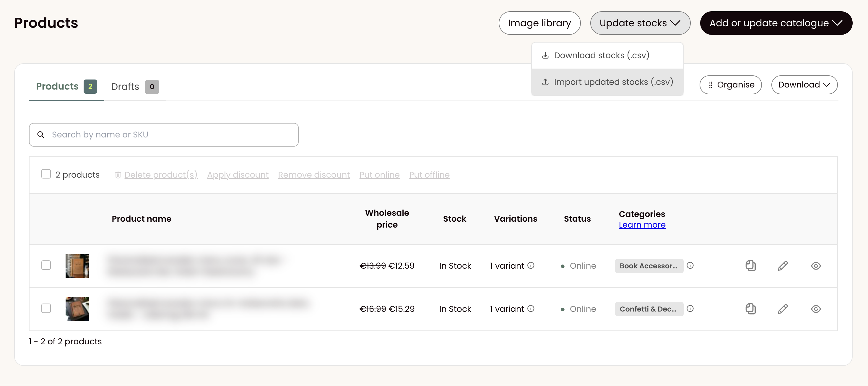The width and height of the screenshot is (868, 386).
Task: Click the Confetti & Dec... category tag
Action: [x=649, y=309]
